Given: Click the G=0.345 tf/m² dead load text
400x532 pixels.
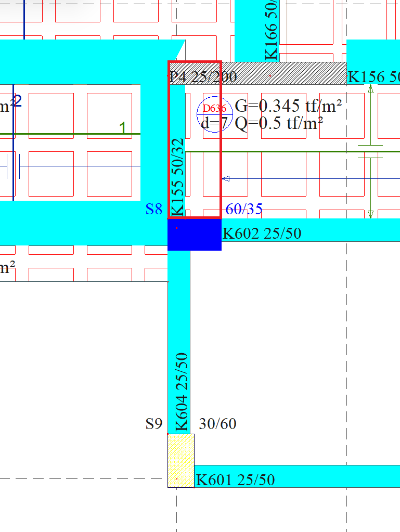Looking at the screenshot, I should click(288, 106).
